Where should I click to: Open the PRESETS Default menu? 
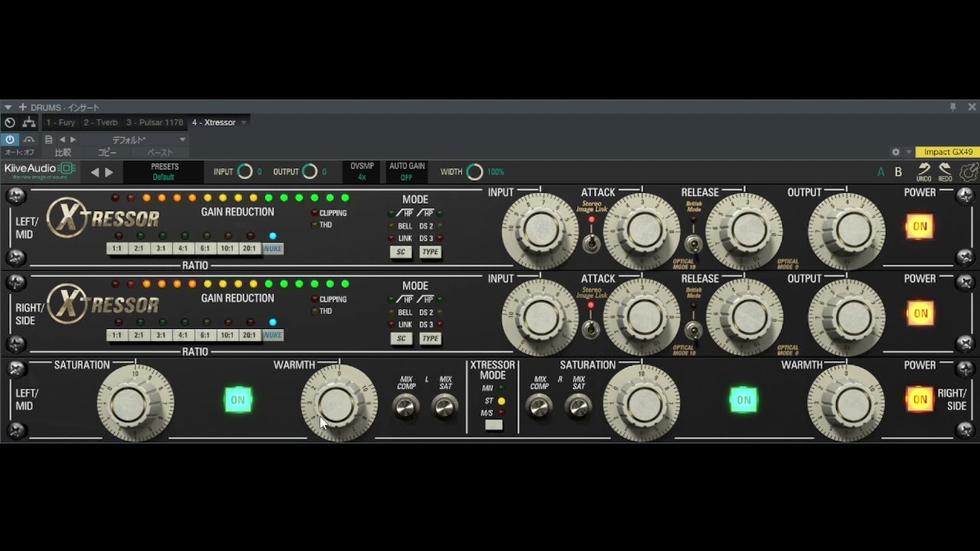coord(164,172)
